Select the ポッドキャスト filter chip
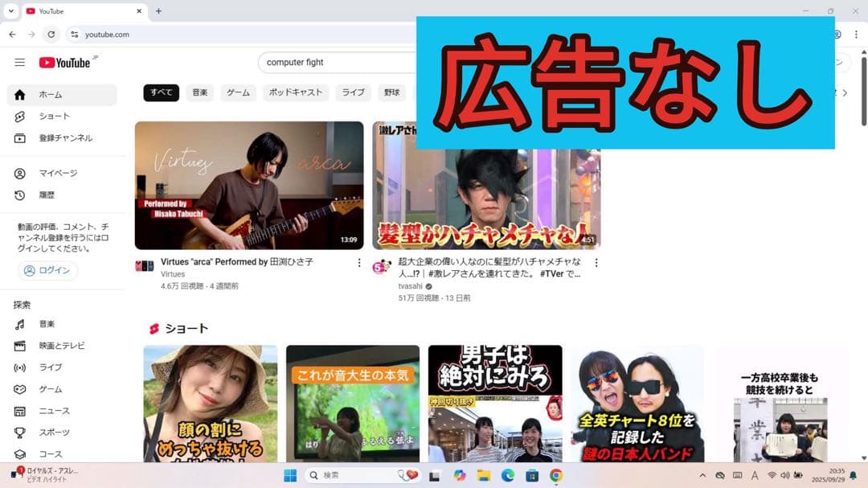The width and height of the screenshot is (868, 488). click(296, 92)
